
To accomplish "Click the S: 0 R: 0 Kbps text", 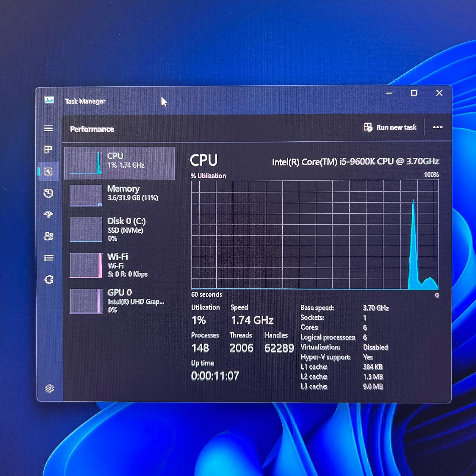I will pyautogui.click(x=128, y=274).
